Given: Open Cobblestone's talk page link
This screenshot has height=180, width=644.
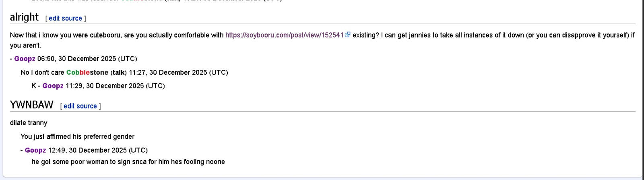Looking at the screenshot, I should [118, 72].
